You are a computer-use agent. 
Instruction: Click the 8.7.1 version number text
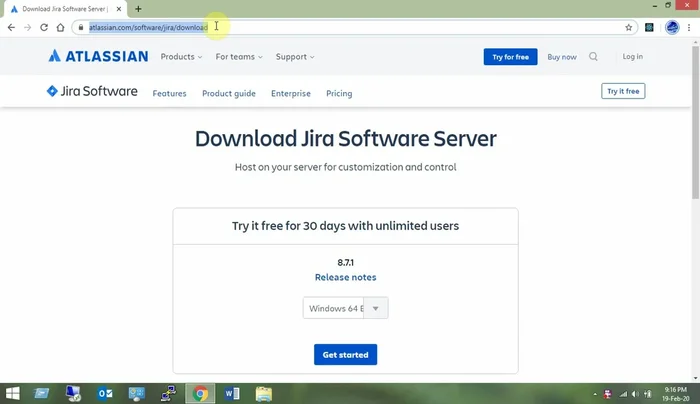[x=345, y=262]
